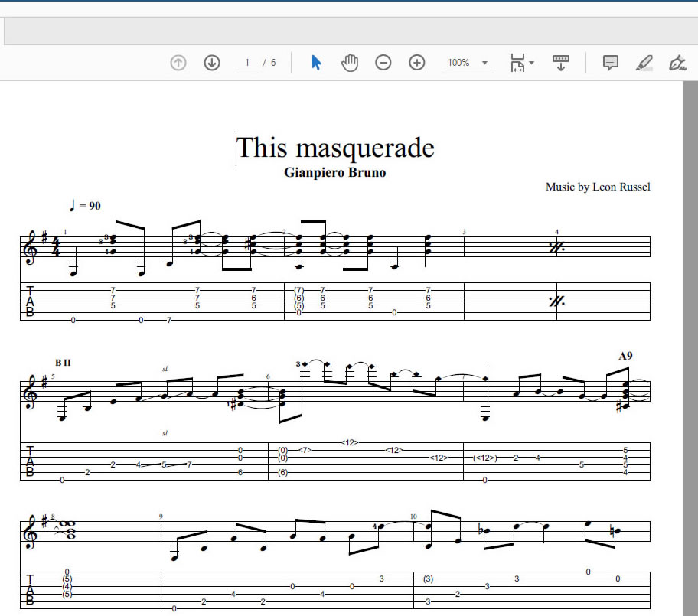Zoom out with the minus icon
The height and width of the screenshot is (616, 698).
(383, 63)
